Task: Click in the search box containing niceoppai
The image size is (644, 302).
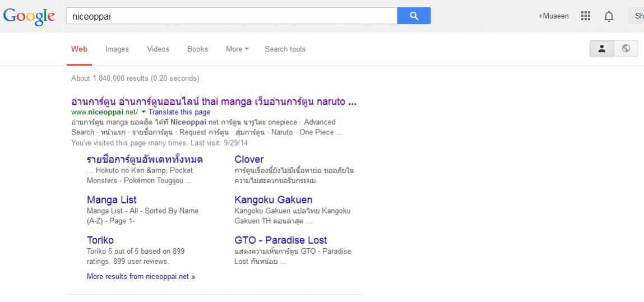Action: click(x=231, y=16)
